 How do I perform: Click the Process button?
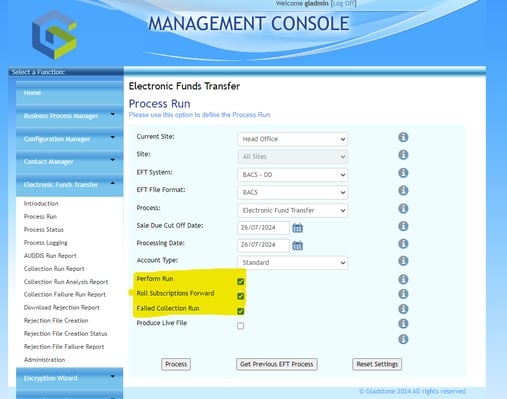tap(176, 364)
